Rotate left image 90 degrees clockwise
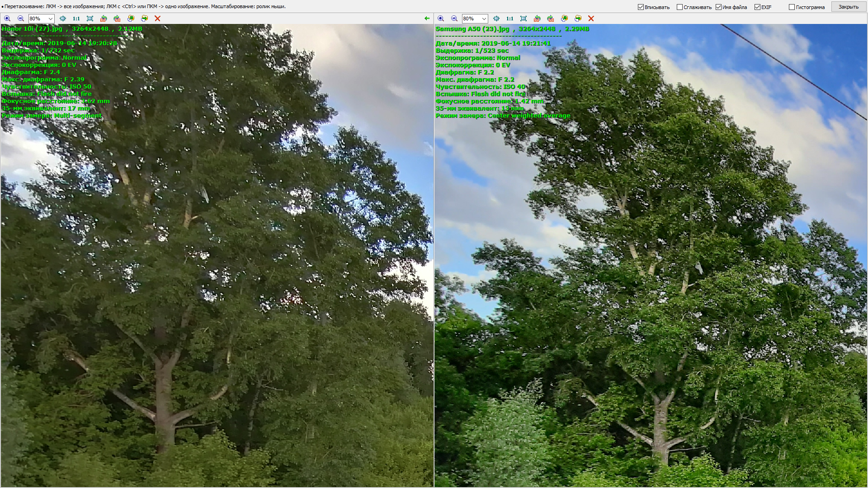The height and width of the screenshot is (488, 868). pyautogui.click(x=117, y=19)
